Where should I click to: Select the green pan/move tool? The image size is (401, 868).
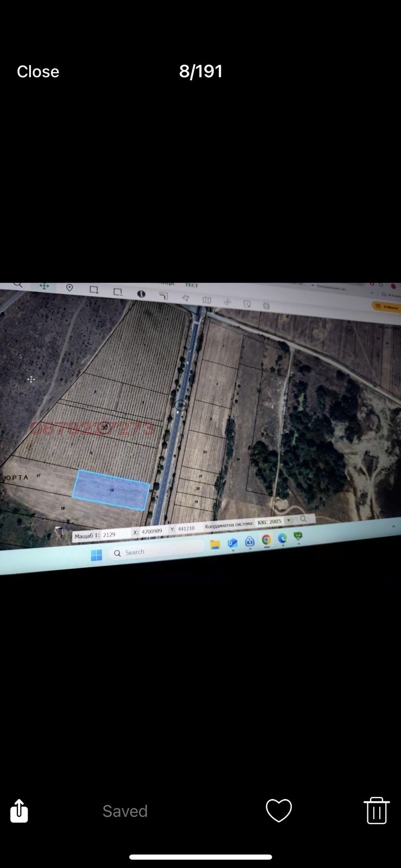44,286
